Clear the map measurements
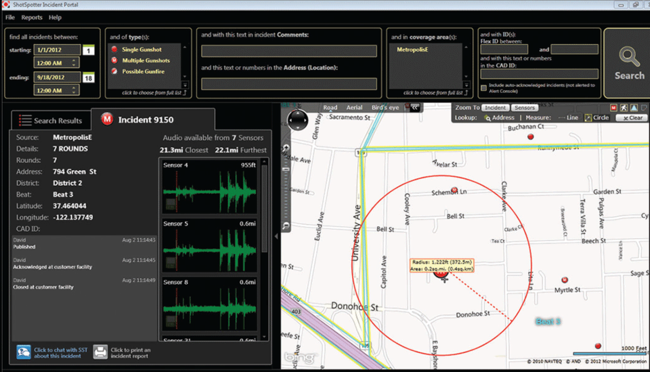This screenshot has width=650, height=372. (x=632, y=118)
